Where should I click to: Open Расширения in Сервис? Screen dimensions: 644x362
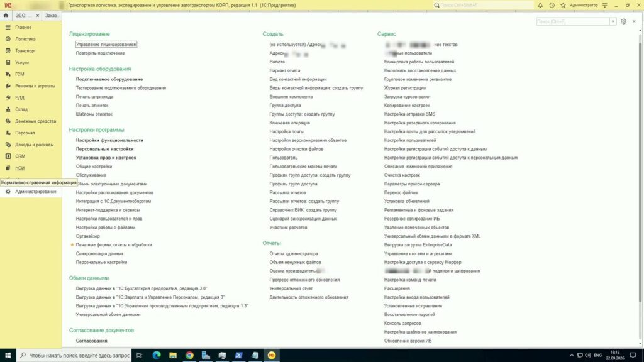(x=397, y=288)
